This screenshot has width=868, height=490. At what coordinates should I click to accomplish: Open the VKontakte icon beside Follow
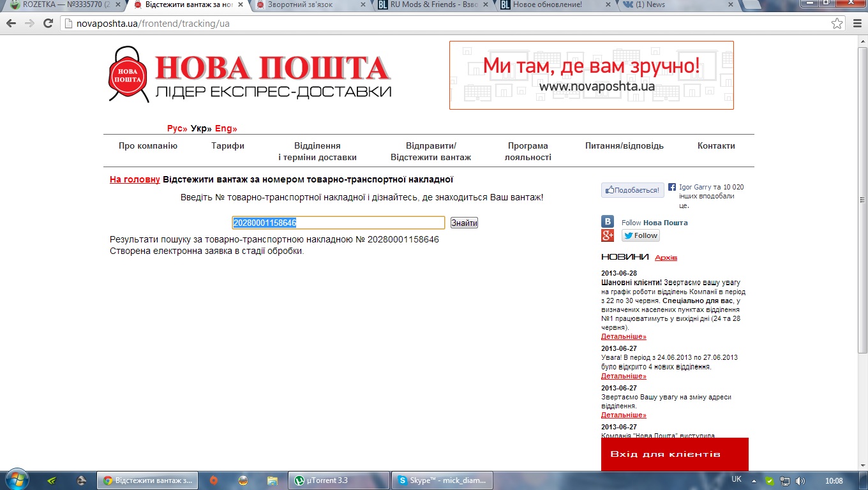(x=608, y=222)
